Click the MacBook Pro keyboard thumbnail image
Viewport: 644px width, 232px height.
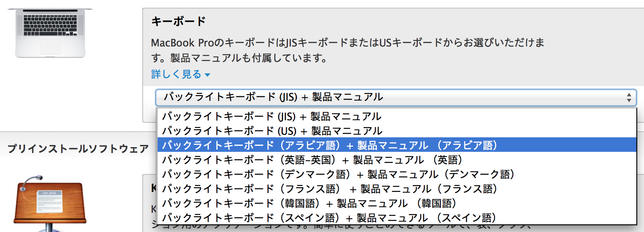pyautogui.click(x=50, y=33)
